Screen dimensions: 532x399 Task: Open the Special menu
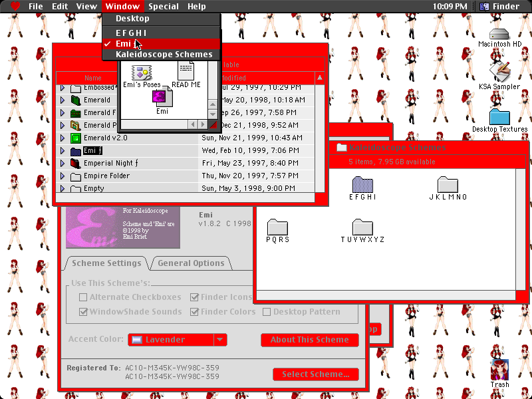tap(164, 6)
